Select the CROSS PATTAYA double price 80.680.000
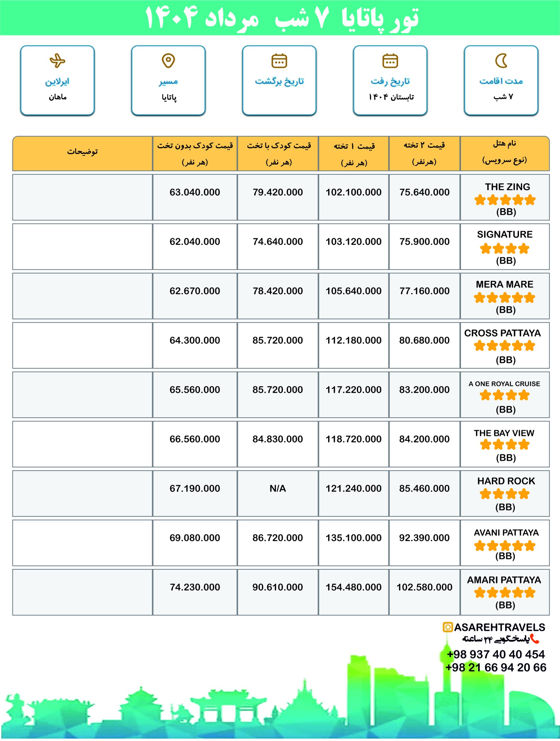Image resolution: width=560 pixels, height=741 pixels. [424, 340]
